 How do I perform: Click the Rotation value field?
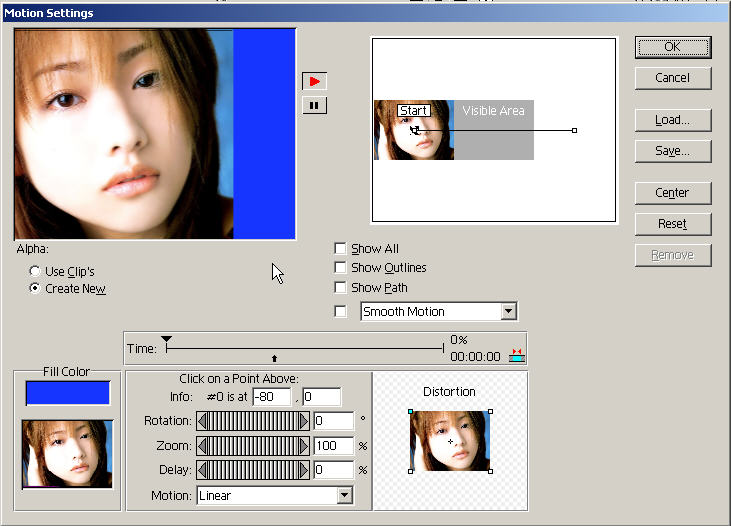tap(334, 421)
